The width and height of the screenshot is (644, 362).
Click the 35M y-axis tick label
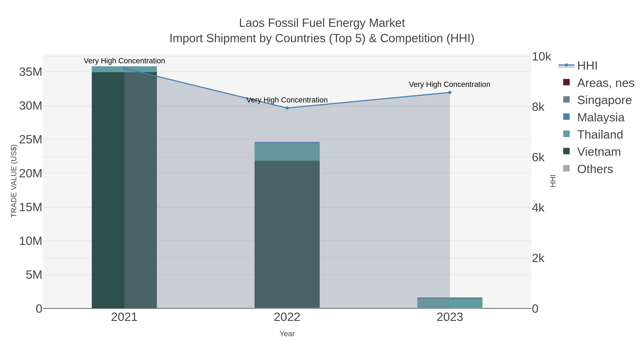point(30,72)
